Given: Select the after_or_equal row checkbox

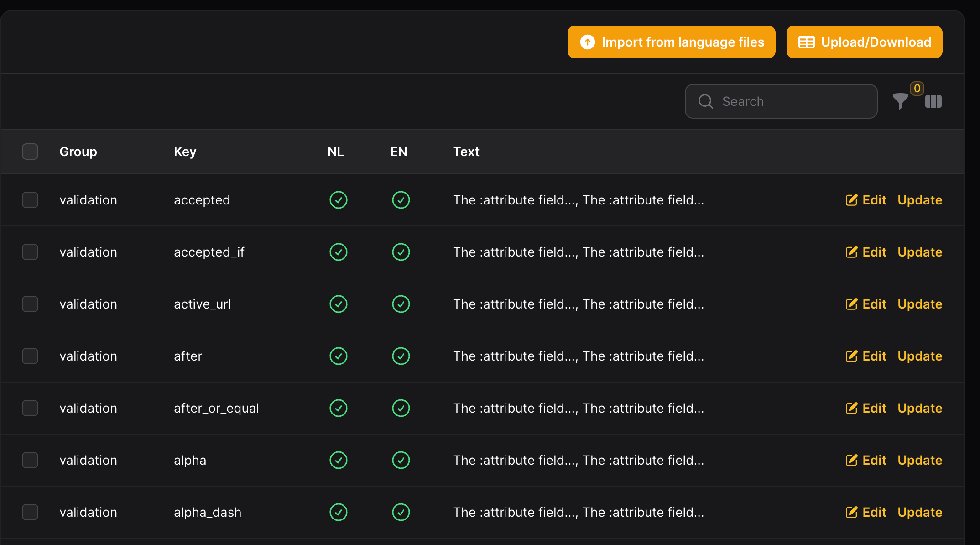Looking at the screenshot, I should 30,408.
